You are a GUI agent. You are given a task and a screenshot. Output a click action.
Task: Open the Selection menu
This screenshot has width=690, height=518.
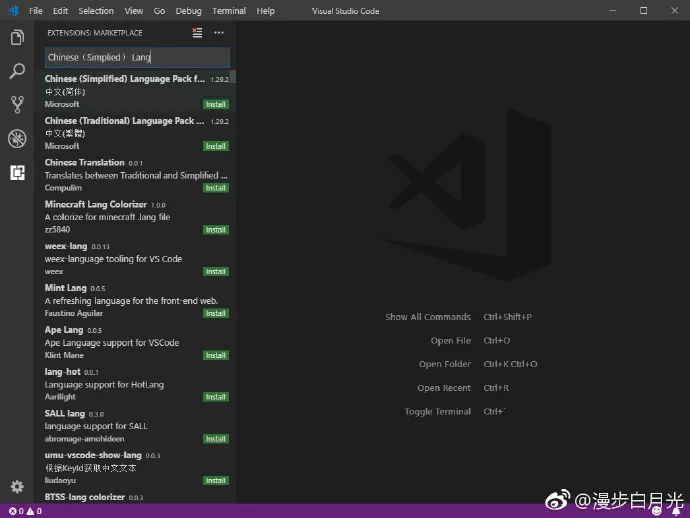click(96, 11)
